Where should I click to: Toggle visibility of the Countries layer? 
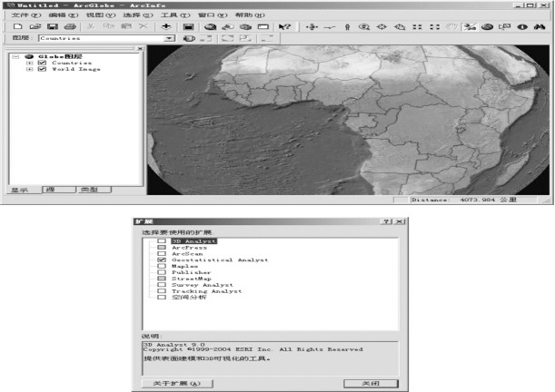click(x=42, y=63)
